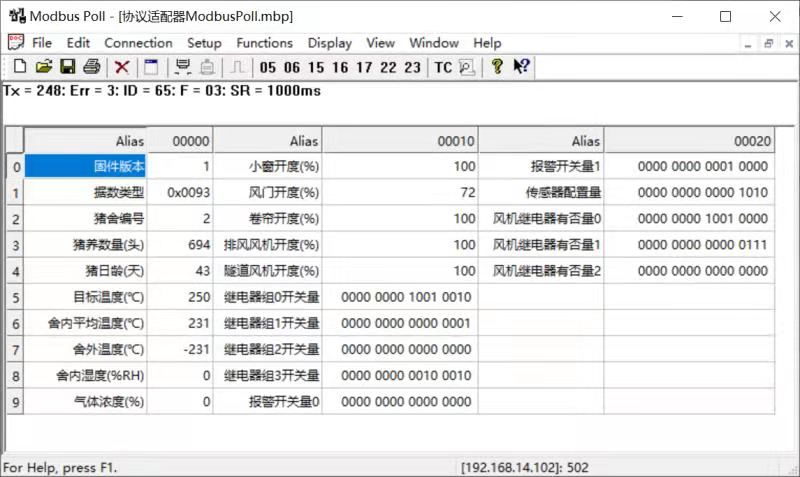The image size is (800, 477).
Task: Click the Connect toolbar icon
Action: click(x=183, y=67)
